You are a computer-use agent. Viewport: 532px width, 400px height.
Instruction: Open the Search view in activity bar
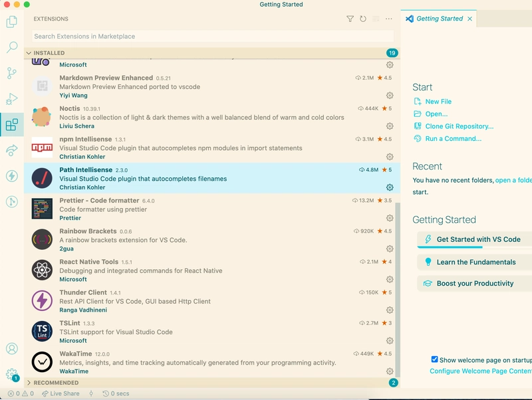pos(12,47)
